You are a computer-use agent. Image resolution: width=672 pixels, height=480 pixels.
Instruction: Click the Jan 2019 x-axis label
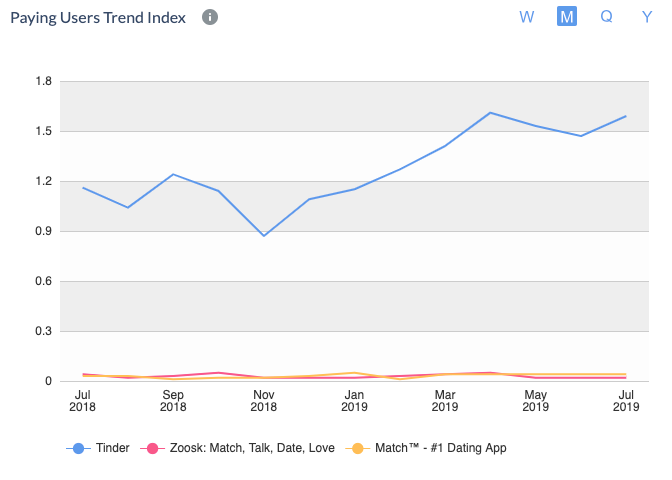[354, 401]
